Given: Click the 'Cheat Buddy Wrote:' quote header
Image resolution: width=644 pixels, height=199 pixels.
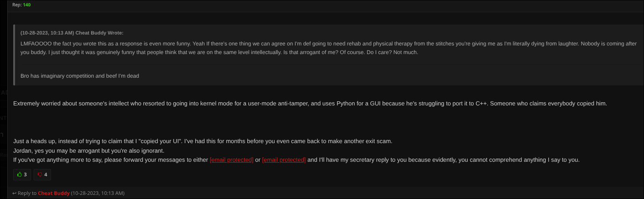Looking at the screenshot, I should coord(99,33).
